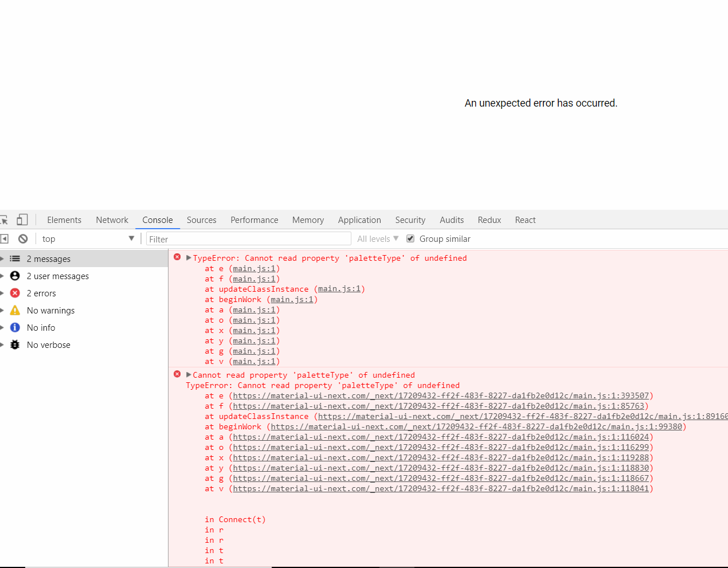Open the Sources tab
The image size is (728, 568).
(x=202, y=220)
